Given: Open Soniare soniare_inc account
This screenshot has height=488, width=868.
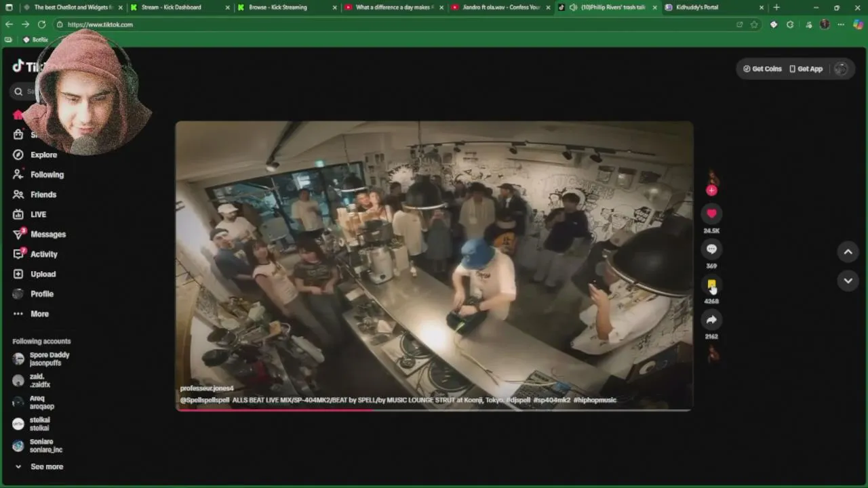Looking at the screenshot, I should (37, 445).
